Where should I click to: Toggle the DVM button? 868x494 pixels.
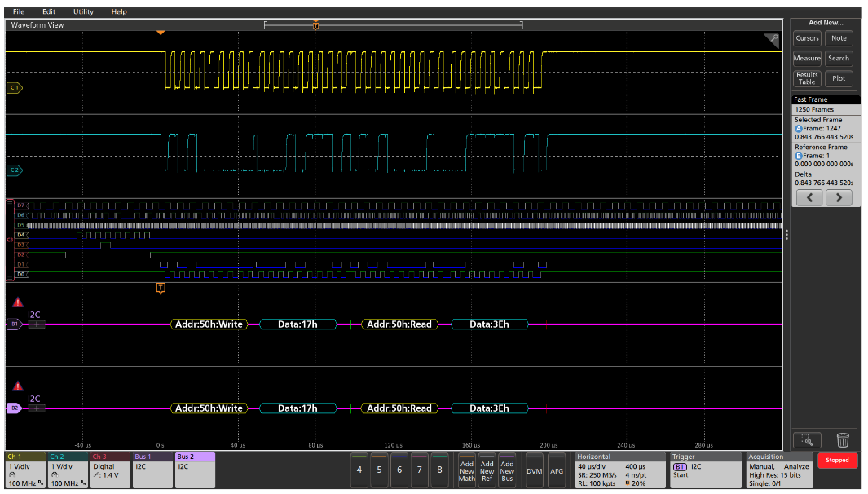534,470
